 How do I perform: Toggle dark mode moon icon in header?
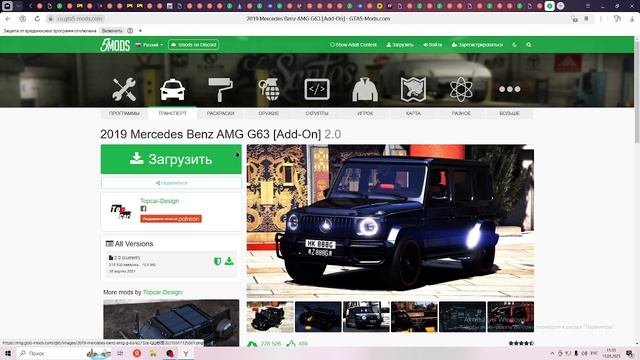click(514, 45)
